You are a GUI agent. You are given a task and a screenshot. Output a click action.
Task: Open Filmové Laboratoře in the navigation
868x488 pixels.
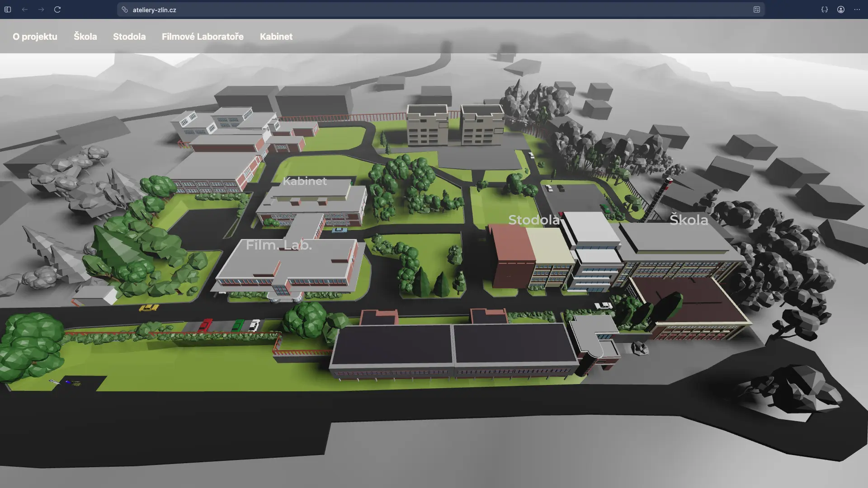point(203,37)
